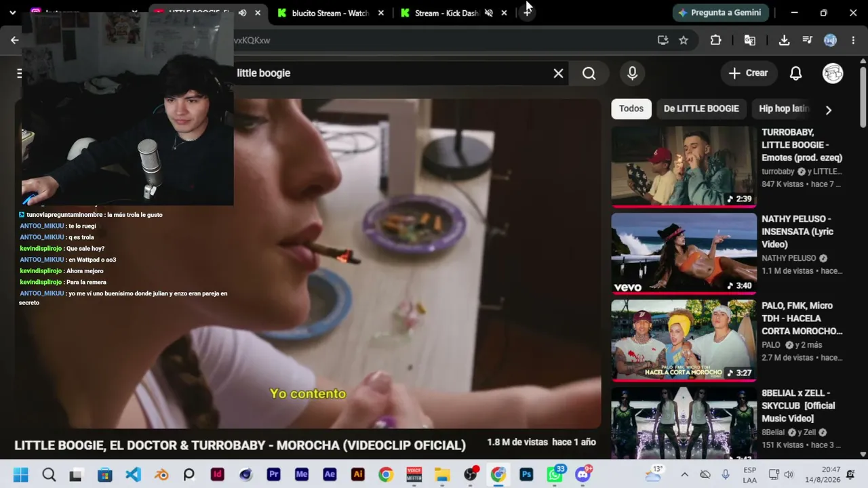This screenshot has height=488, width=868.
Task: Open the Emotes (prod. ezeq) video thumbnail
Action: 684,167
